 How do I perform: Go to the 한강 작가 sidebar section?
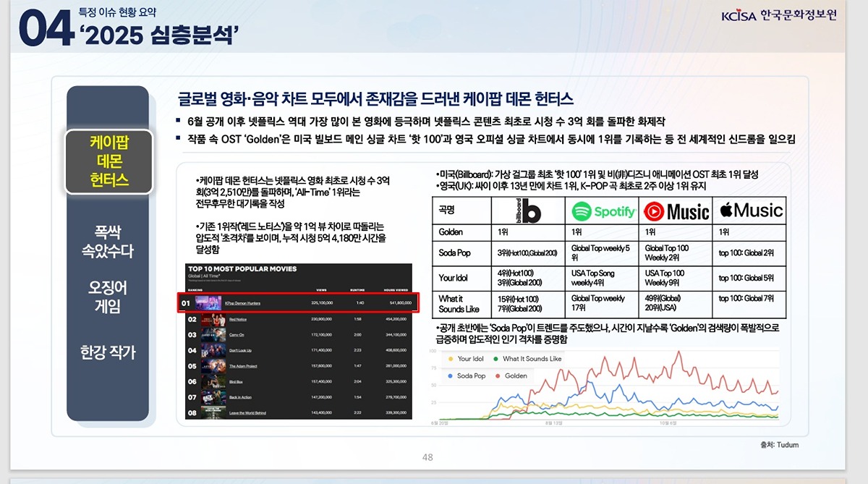[108, 352]
